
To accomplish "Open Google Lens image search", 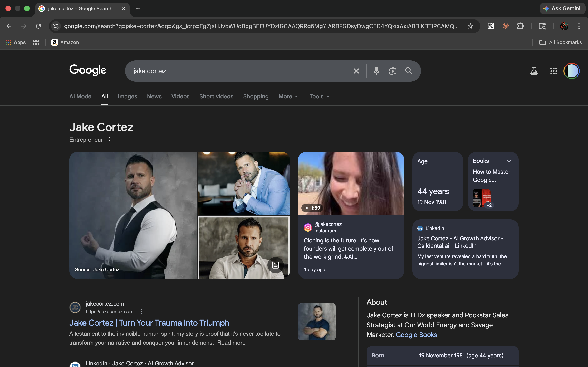I will [x=392, y=71].
